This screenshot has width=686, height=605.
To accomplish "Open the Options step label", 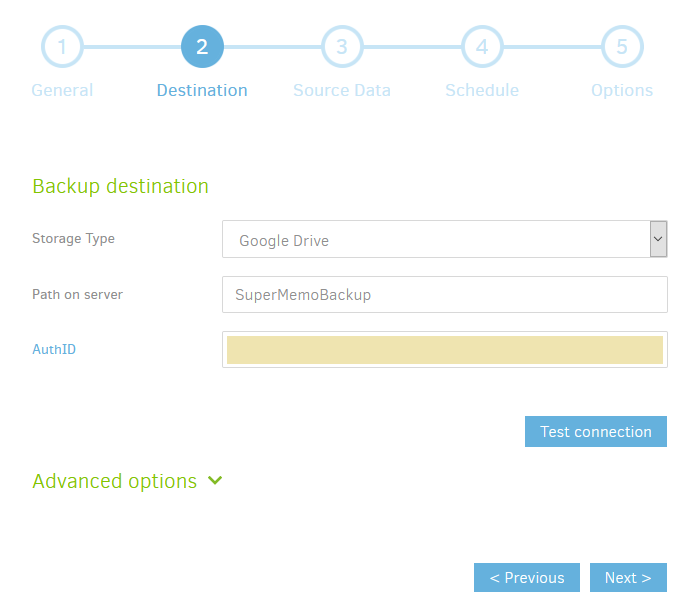I will click(622, 90).
